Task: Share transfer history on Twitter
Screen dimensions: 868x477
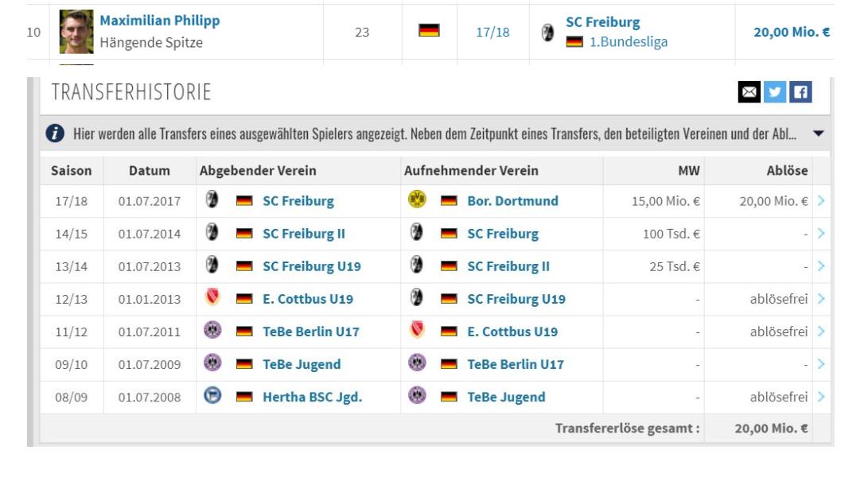Action: point(774,92)
